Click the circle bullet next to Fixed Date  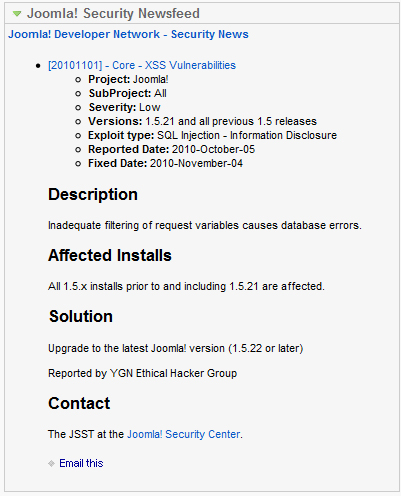tap(78, 164)
